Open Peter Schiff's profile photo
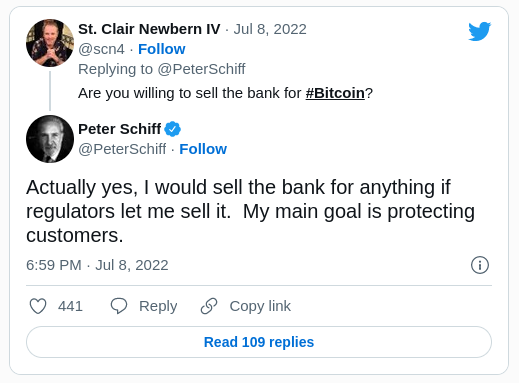Image resolution: width=519 pixels, height=383 pixels. [50, 139]
